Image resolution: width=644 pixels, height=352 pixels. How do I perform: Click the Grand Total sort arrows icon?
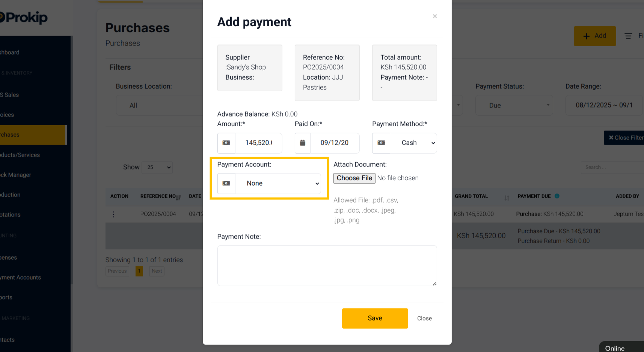(x=507, y=198)
